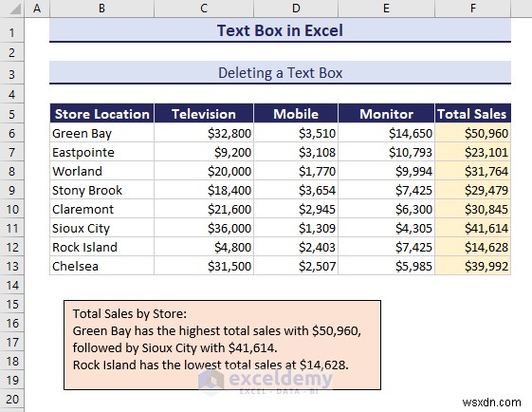Select column E header
The image size is (532, 412).
click(386, 9)
